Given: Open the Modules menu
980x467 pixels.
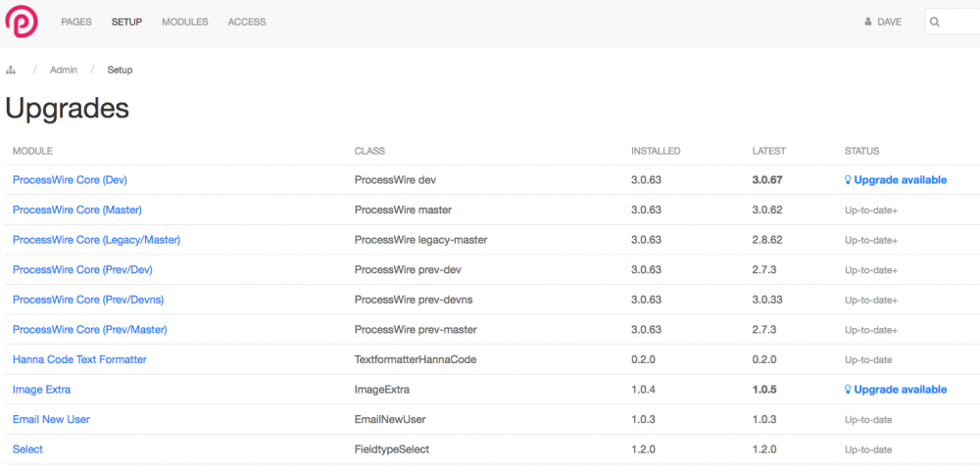Looking at the screenshot, I should (x=184, y=22).
